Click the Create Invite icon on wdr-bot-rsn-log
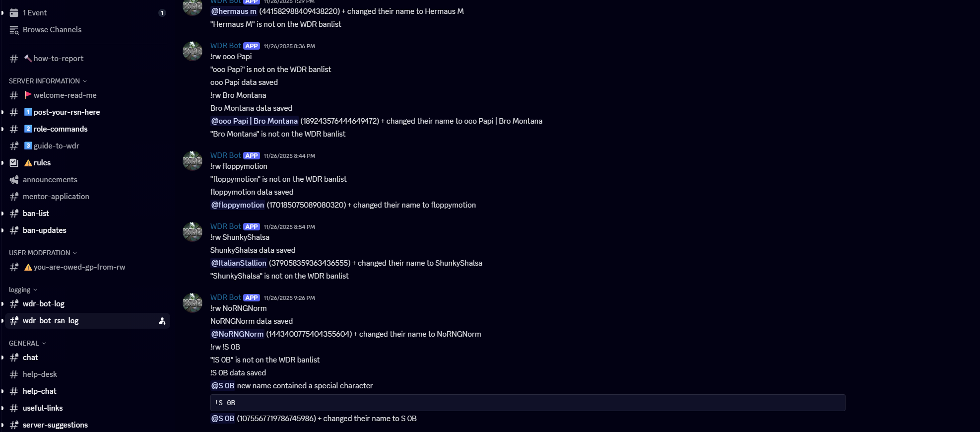 162,321
